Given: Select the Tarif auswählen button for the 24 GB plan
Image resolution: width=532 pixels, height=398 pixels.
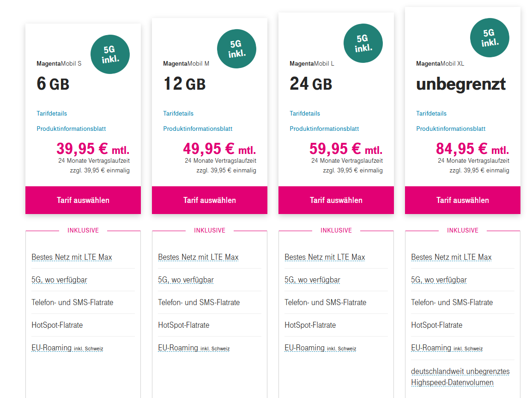Looking at the screenshot, I should click(336, 200).
